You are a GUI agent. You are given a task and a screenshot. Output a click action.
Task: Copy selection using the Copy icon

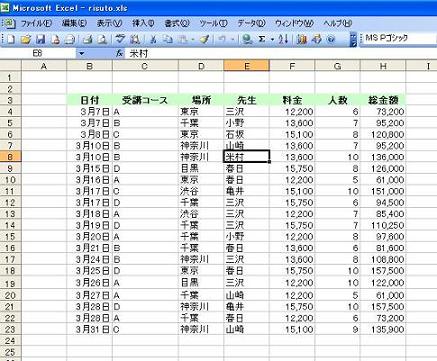(168, 39)
